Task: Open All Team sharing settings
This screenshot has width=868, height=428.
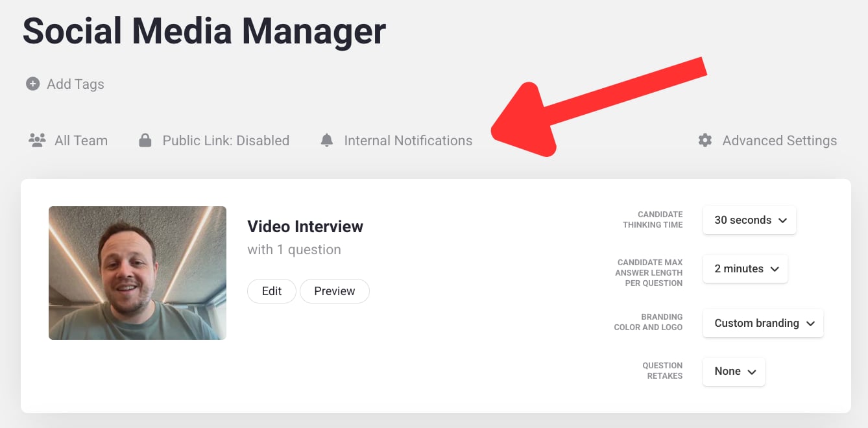Action: click(x=81, y=140)
